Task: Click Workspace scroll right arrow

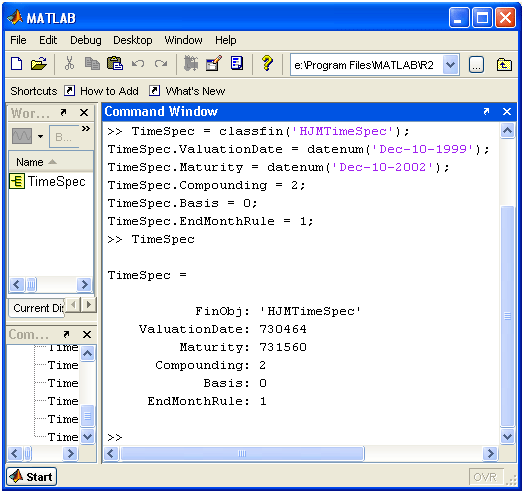Action: click(84, 285)
